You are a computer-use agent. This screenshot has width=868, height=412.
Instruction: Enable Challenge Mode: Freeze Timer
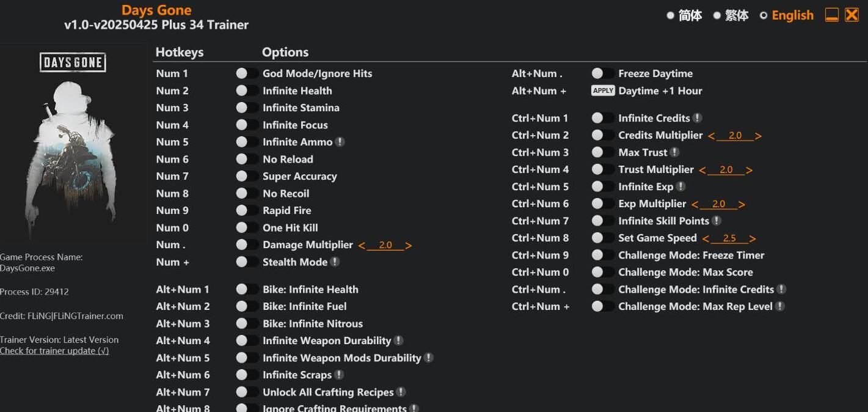click(x=602, y=255)
